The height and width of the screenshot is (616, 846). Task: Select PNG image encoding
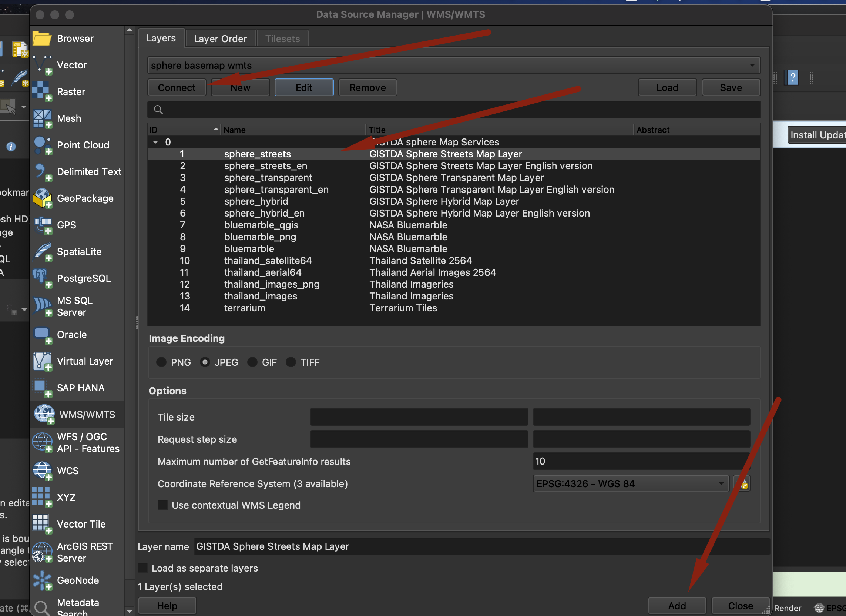point(161,362)
